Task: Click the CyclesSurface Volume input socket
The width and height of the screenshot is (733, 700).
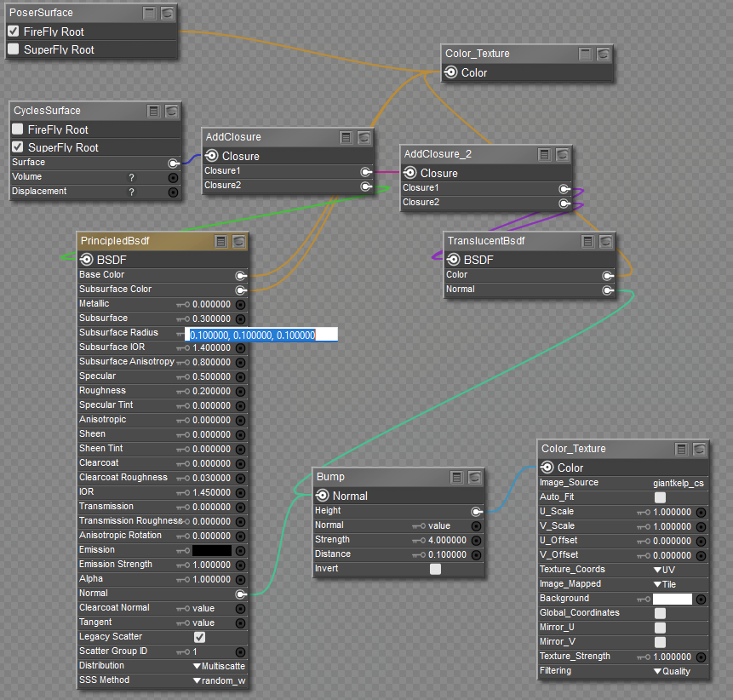Action: click(x=173, y=178)
